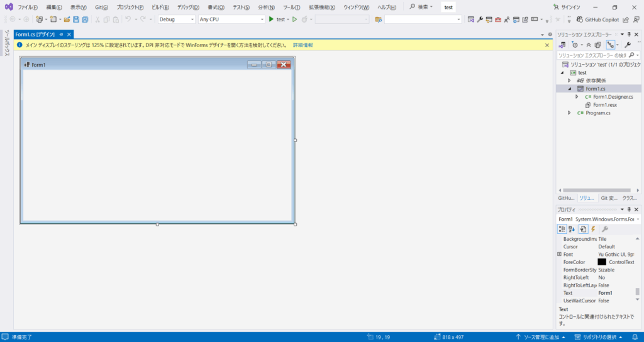Start debugging with the green play button
Image resolution: width=644 pixels, height=342 pixels.
(x=271, y=19)
